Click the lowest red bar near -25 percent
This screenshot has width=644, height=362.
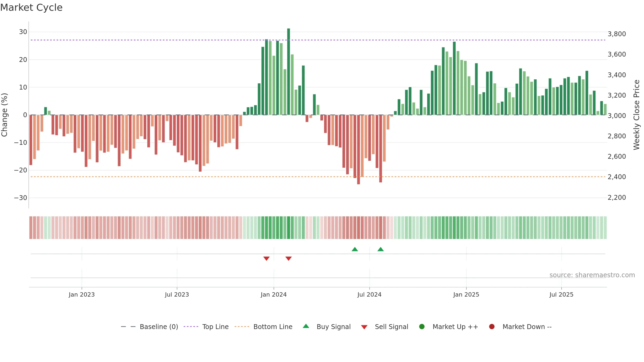tap(358, 150)
